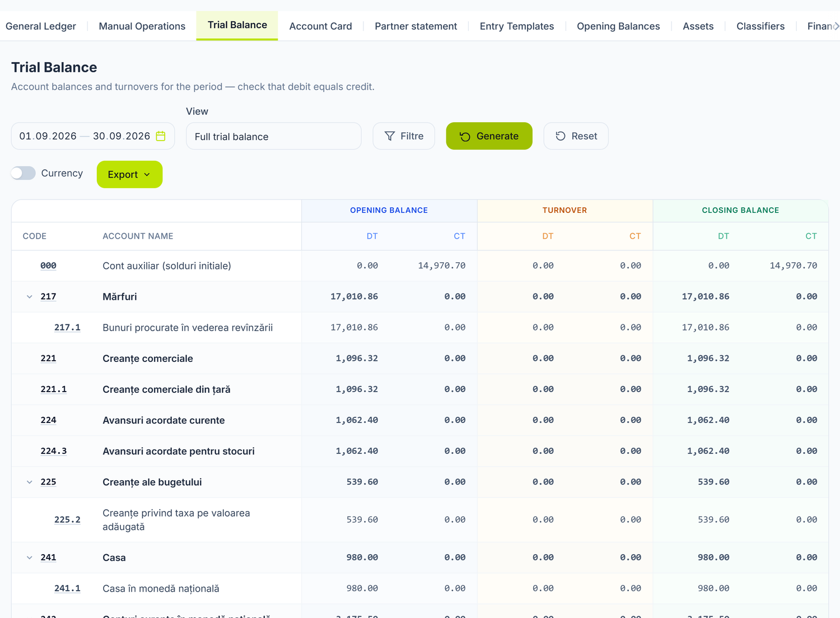Open account code 217.1 link
This screenshot has width=840, height=618.
click(x=67, y=328)
